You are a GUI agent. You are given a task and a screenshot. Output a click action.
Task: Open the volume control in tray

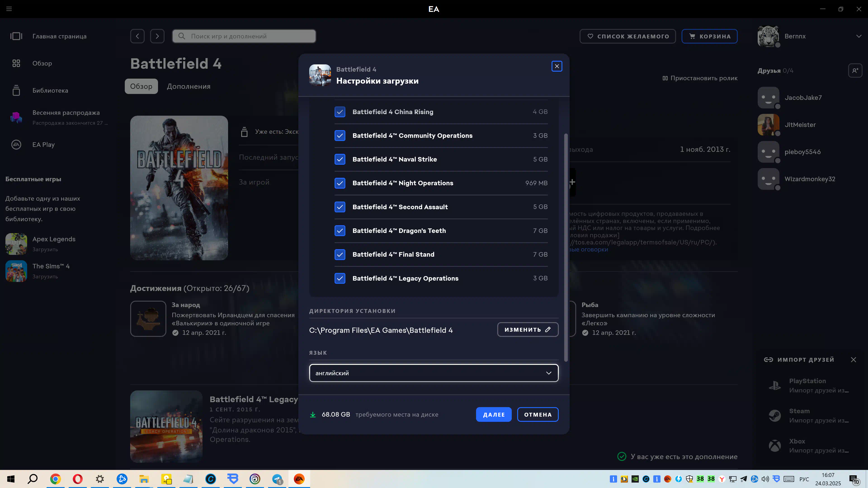coord(765,479)
